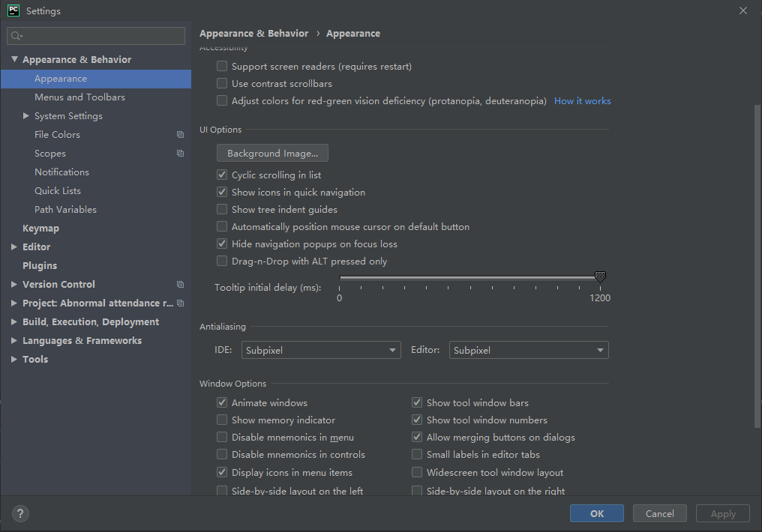Click the Apply button
762x532 pixels.
[x=723, y=513]
